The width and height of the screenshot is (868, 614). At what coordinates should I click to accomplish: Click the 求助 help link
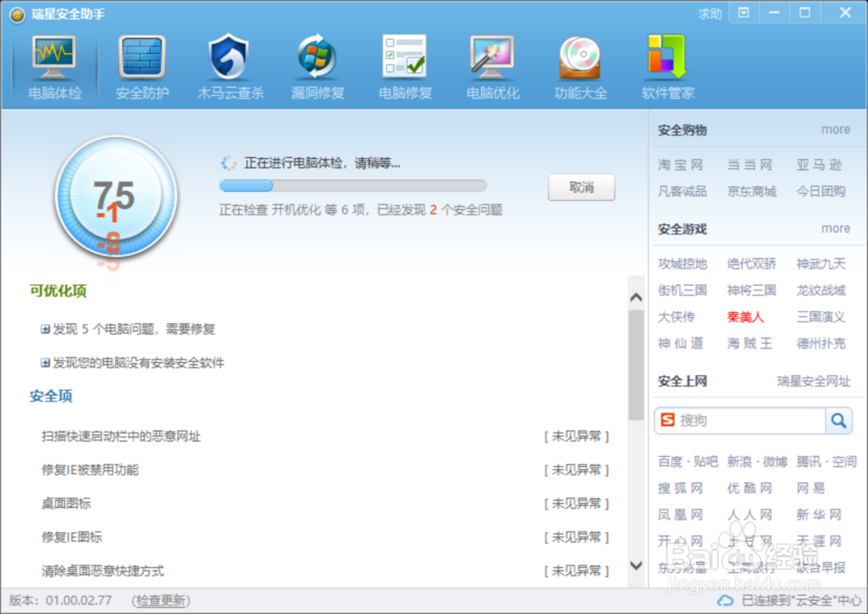[710, 14]
